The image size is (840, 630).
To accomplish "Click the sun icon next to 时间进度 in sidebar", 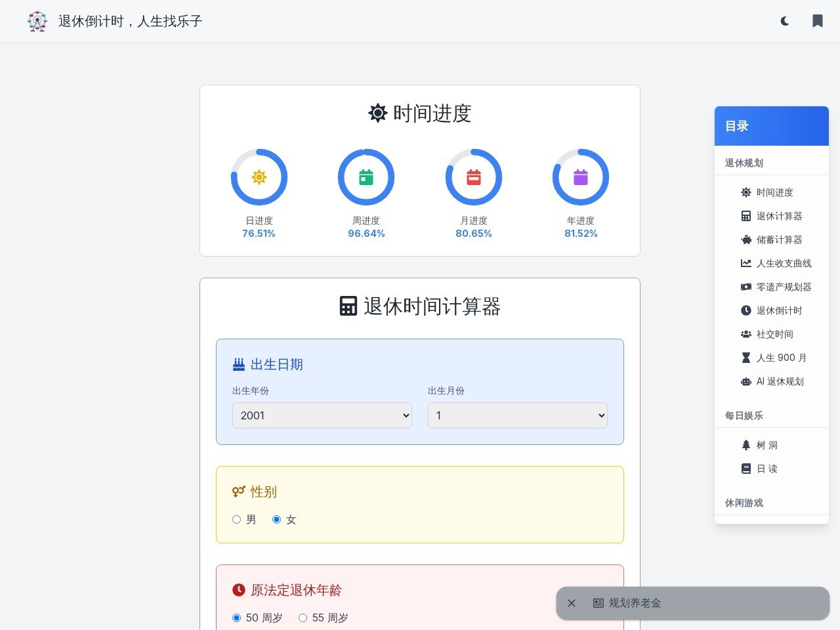I will (746, 192).
